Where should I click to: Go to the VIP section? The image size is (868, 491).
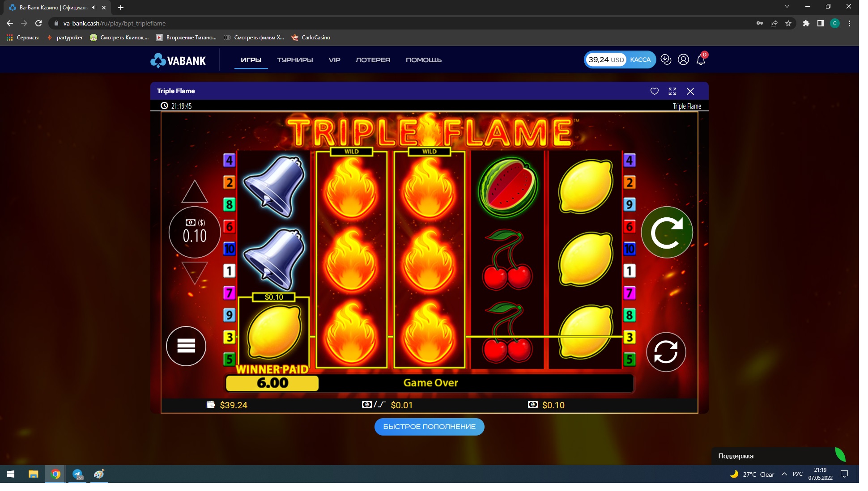point(334,60)
